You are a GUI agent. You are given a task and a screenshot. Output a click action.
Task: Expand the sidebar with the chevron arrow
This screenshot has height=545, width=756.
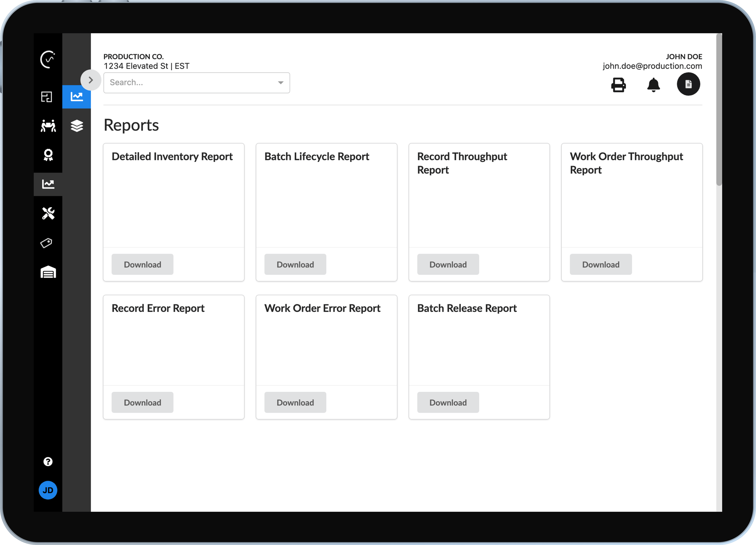point(90,80)
